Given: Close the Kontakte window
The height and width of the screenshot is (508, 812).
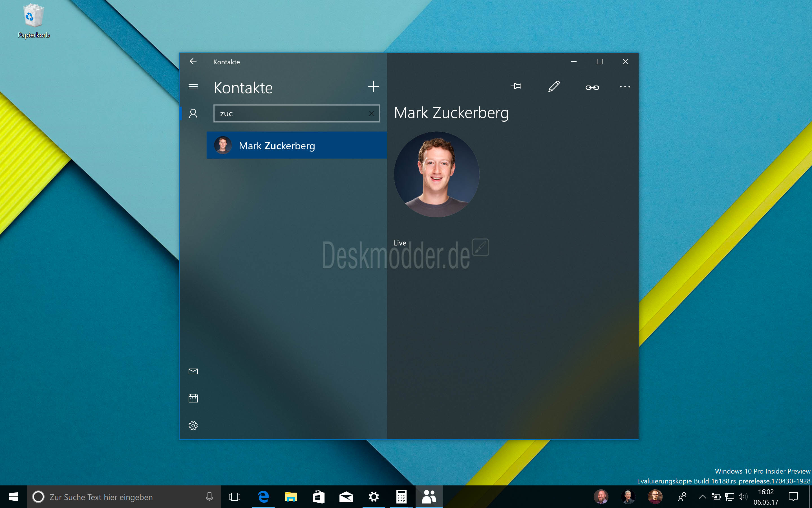Looking at the screenshot, I should [x=625, y=62].
